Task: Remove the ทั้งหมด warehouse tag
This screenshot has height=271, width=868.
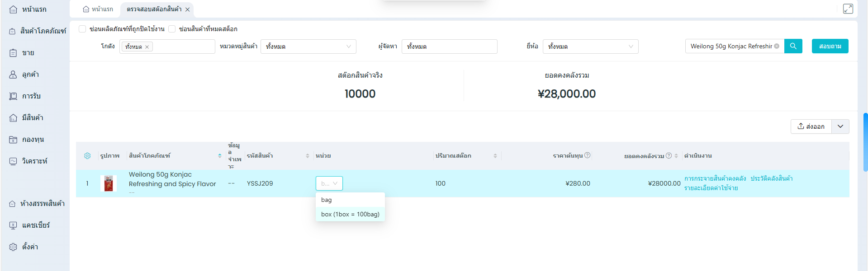Action: pyautogui.click(x=147, y=47)
